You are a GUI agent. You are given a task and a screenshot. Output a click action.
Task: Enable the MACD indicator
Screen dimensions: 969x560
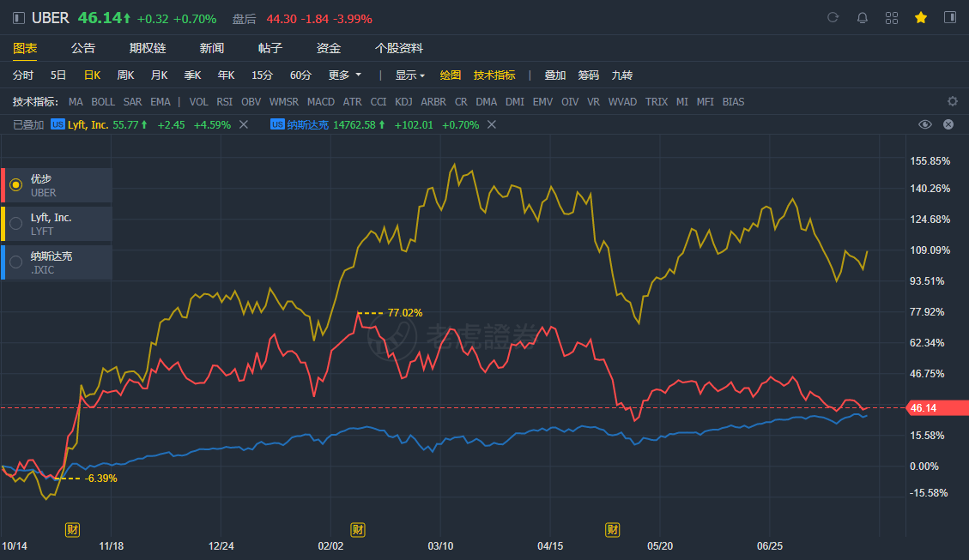[321, 102]
